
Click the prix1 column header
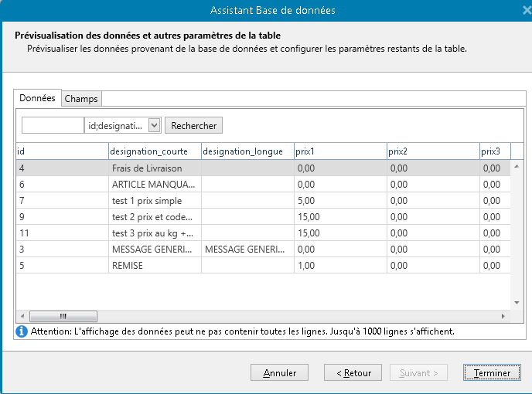(340, 151)
